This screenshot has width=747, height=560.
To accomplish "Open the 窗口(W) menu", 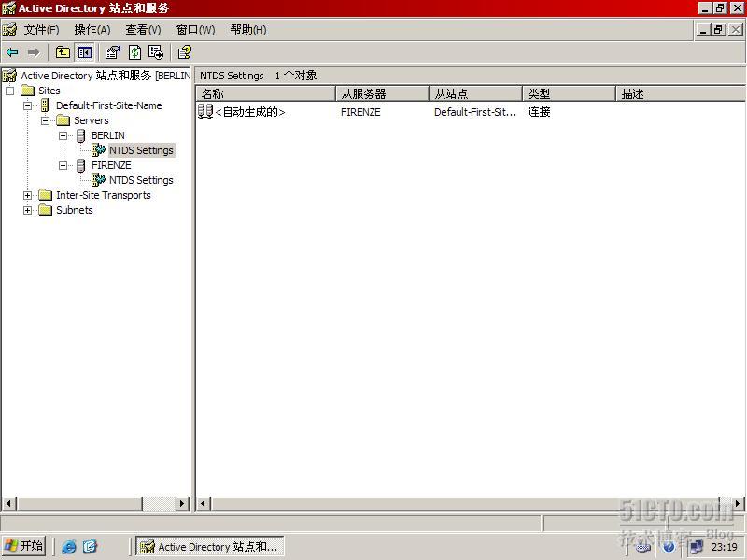I will 195,30.
